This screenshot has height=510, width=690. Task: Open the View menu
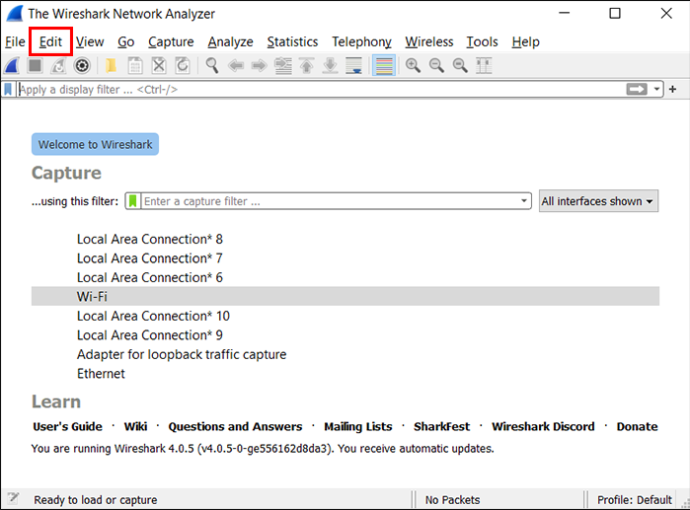tap(90, 42)
